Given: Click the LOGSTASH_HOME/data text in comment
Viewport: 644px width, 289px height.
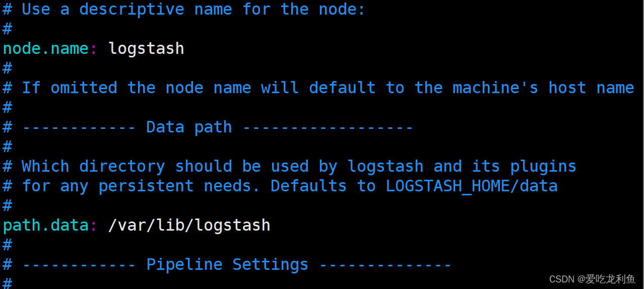Looking at the screenshot, I should 472,186.
